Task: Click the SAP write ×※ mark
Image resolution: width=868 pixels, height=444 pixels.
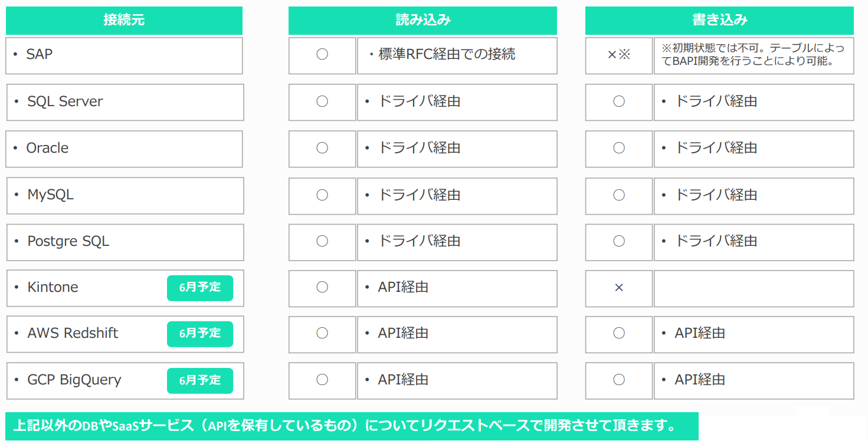Action: click(619, 55)
